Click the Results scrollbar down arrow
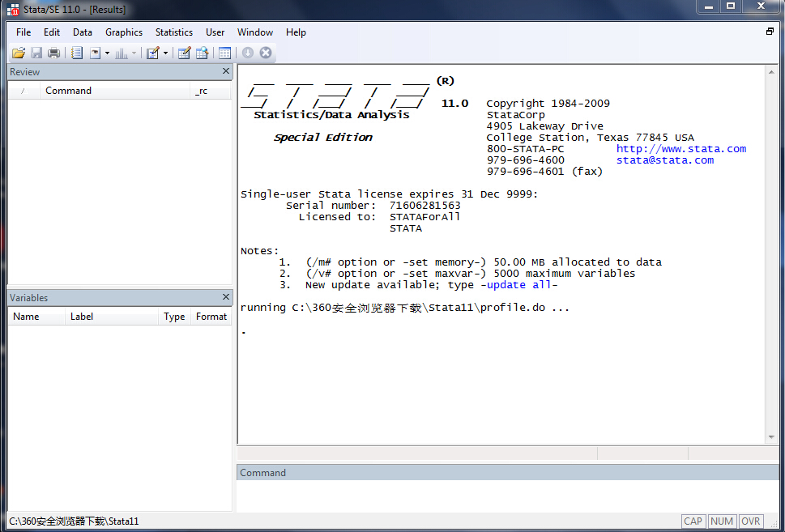This screenshot has width=785, height=532. (x=772, y=437)
